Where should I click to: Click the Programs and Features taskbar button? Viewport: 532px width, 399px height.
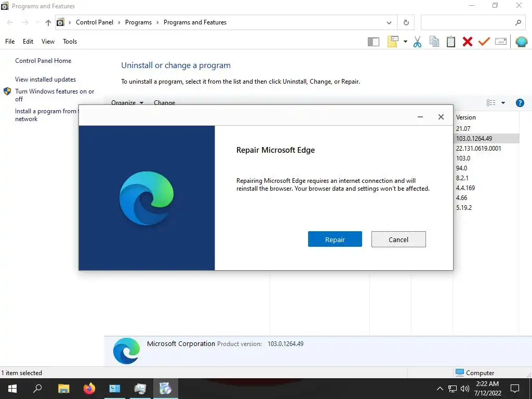(x=166, y=389)
